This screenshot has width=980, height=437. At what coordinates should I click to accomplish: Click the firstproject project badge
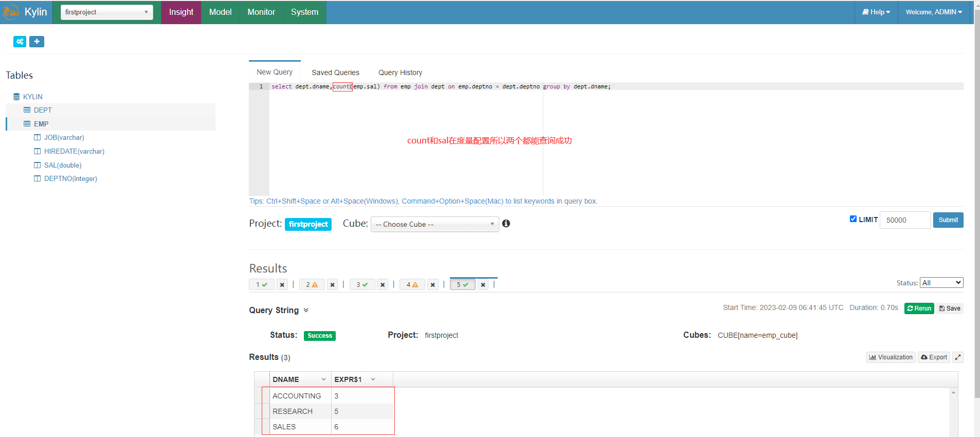(x=308, y=224)
